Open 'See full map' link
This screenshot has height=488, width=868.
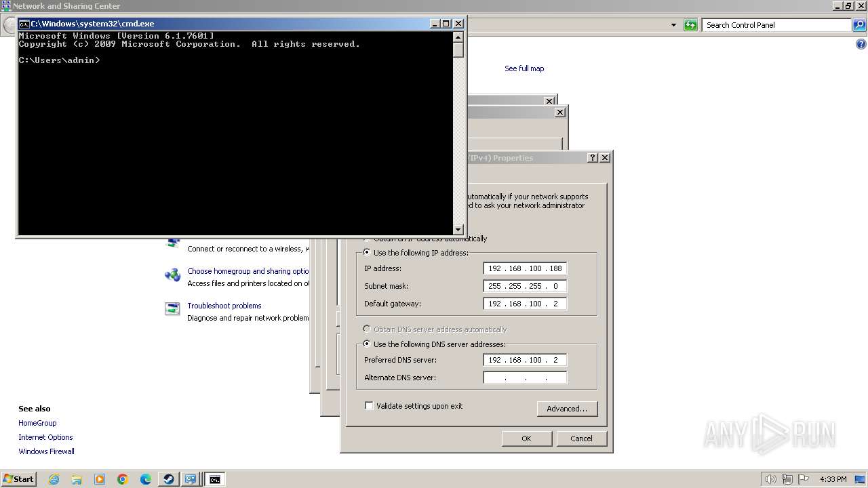point(524,68)
